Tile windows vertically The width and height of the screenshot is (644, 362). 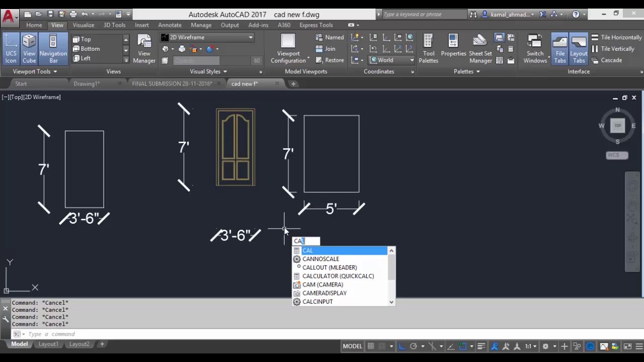pyautogui.click(x=612, y=49)
